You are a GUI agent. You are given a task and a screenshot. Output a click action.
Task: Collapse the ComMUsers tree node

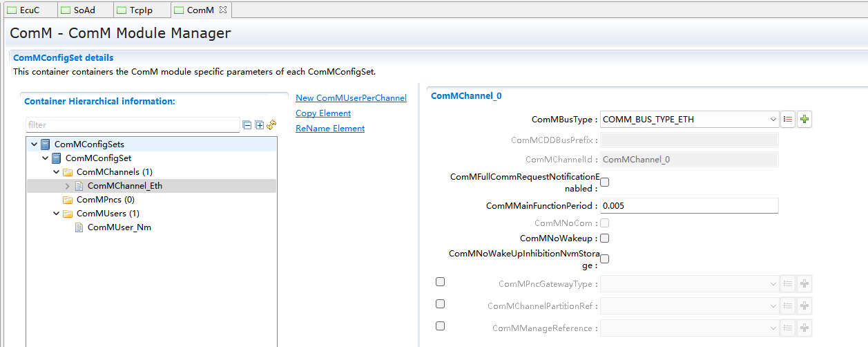click(x=56, y=214)
